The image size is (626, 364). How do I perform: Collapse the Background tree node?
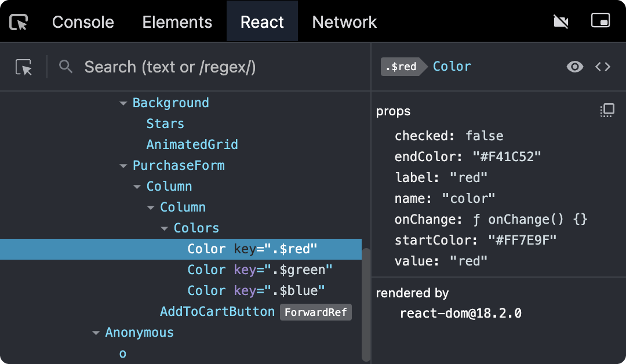tap(123, 103)
